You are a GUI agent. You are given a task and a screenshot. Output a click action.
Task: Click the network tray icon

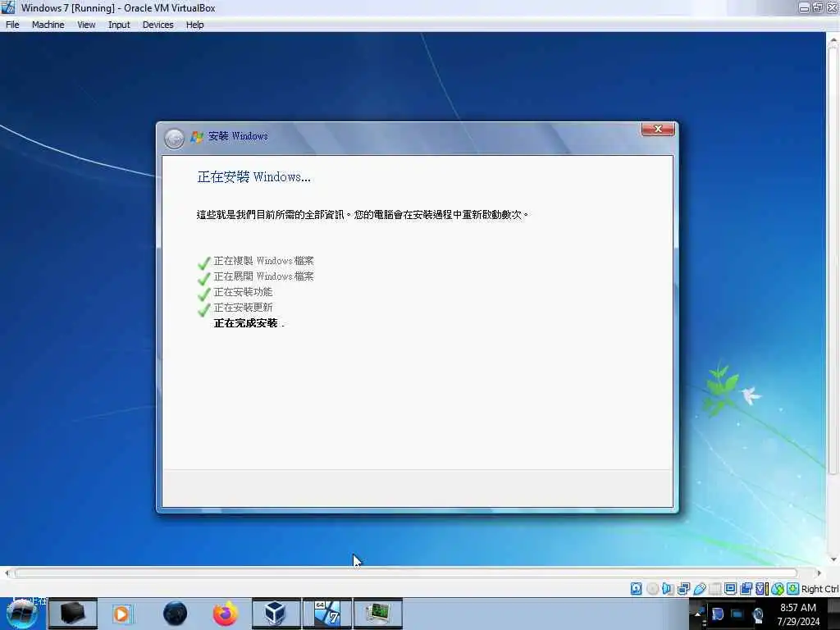pos(757,615)
